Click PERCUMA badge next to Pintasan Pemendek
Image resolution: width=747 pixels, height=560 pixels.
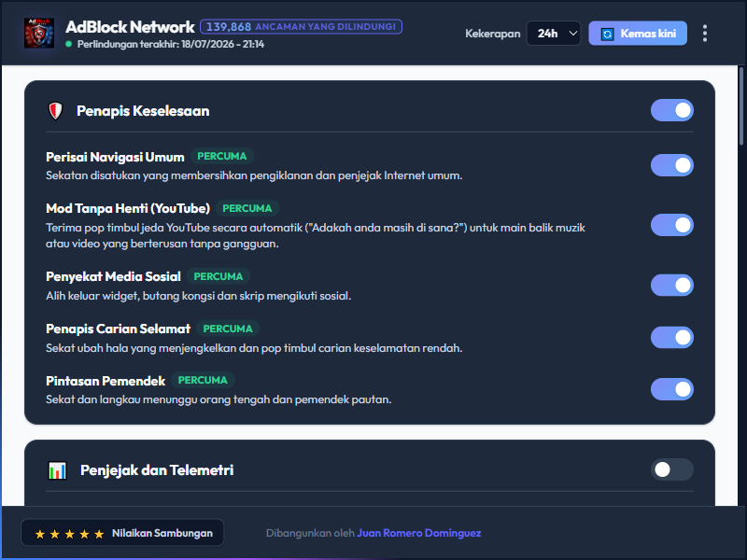(203, 381)
